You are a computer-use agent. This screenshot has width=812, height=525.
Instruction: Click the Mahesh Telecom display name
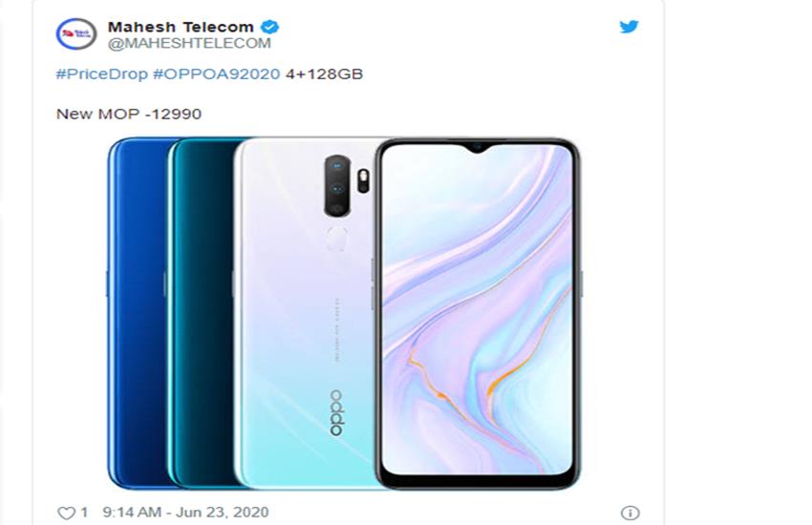click(x=181, y=27)
